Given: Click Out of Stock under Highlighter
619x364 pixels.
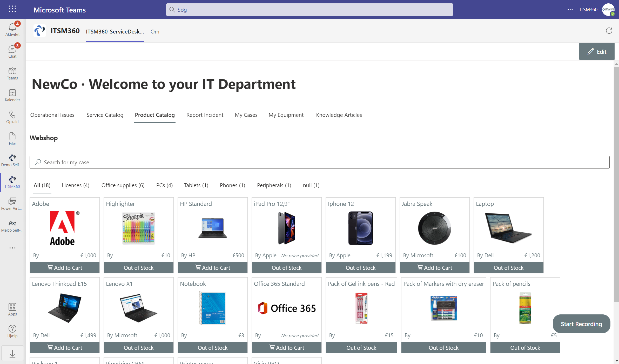Looking at the screenshot, I should pyautogui.click(x=139, y=267).
